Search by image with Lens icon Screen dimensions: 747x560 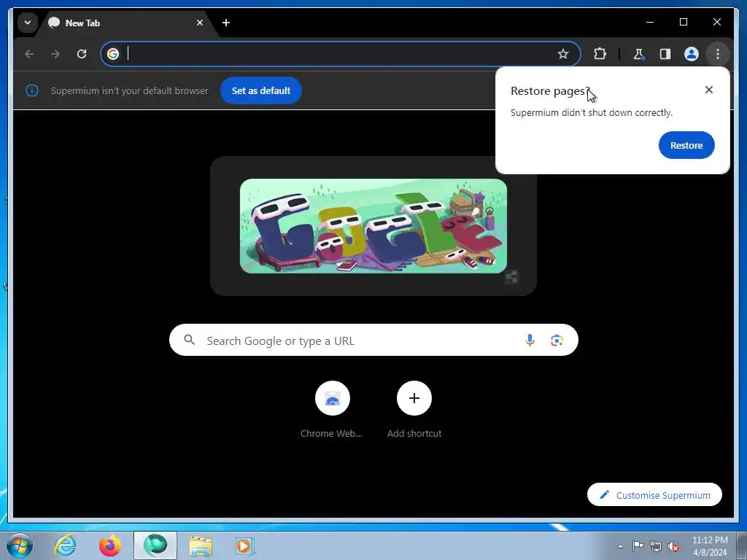pyautogui.click(x=557, y=341)
